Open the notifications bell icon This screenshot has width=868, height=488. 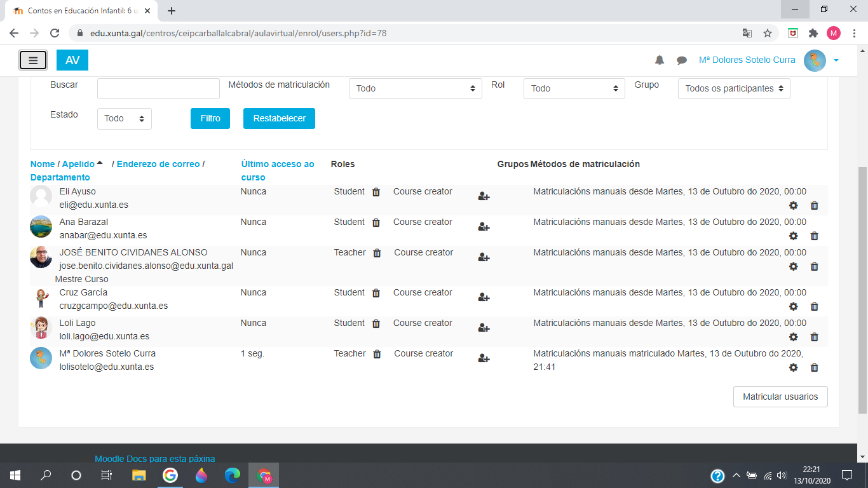pos(660,60)
